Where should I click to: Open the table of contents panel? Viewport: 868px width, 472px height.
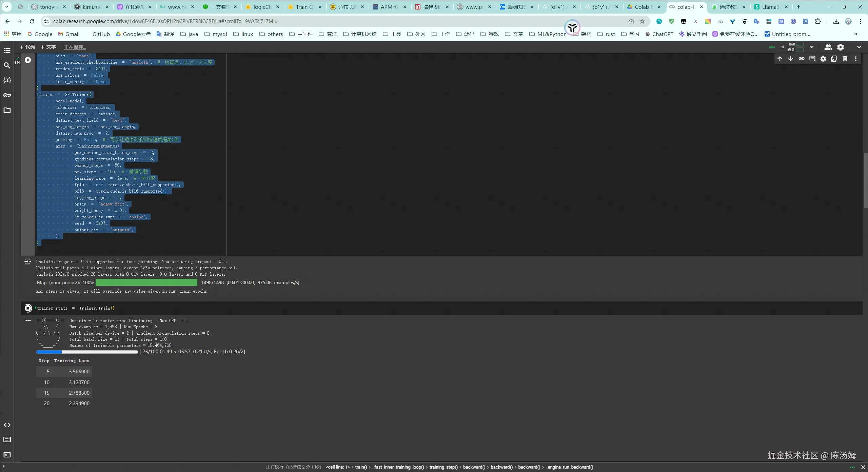tap(7, 50)
